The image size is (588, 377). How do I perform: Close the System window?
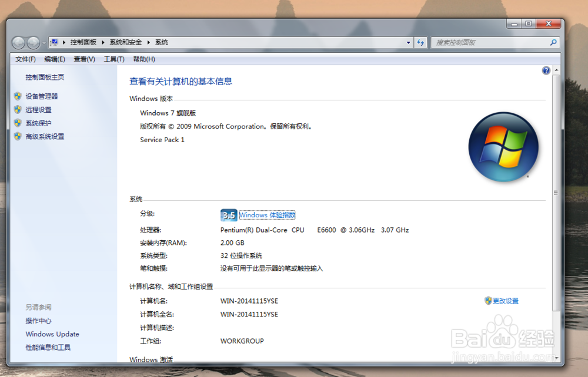(548, 23)
